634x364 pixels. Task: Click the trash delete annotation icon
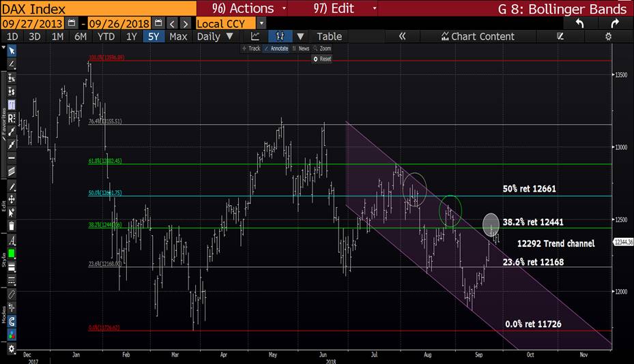click(x=12, y=226)
